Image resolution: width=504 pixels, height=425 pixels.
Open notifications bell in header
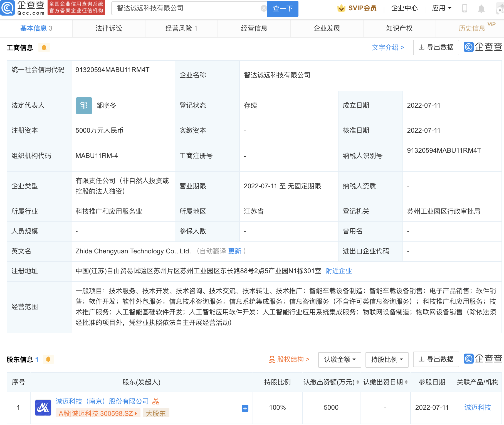[x=481, y=9]
